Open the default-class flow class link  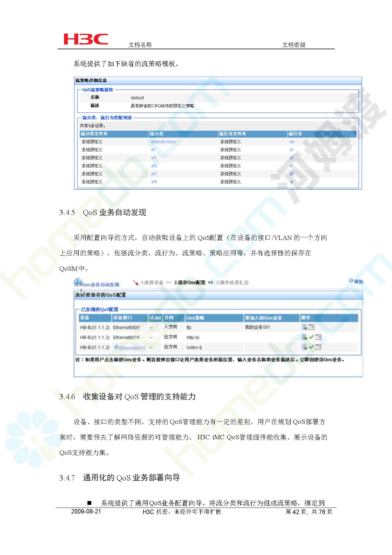click(163, 142)
